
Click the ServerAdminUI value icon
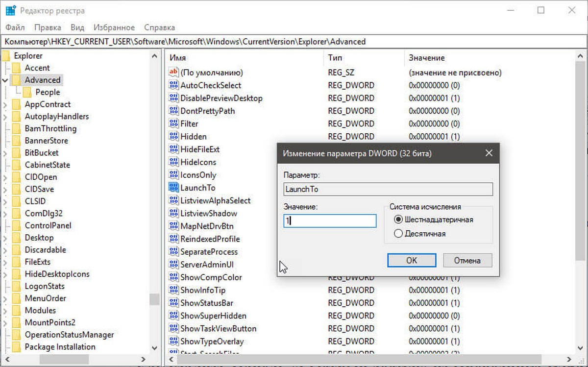click(173, 264)
